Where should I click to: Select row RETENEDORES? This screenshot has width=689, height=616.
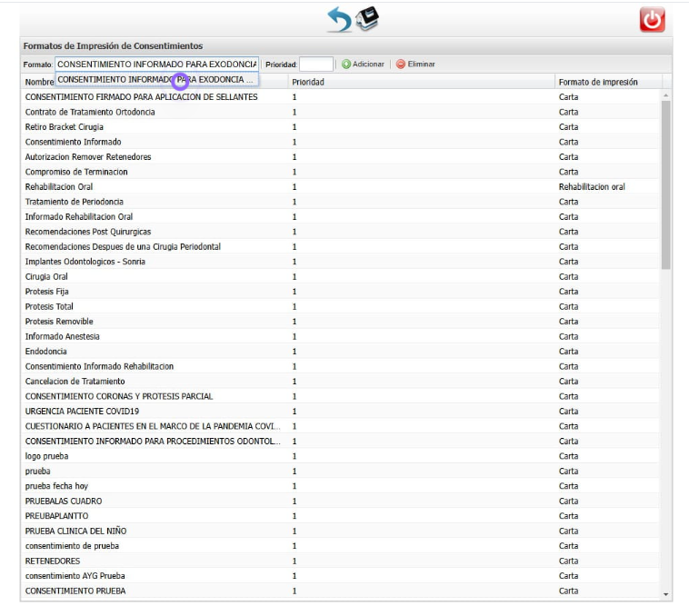[x=341, y=561]
